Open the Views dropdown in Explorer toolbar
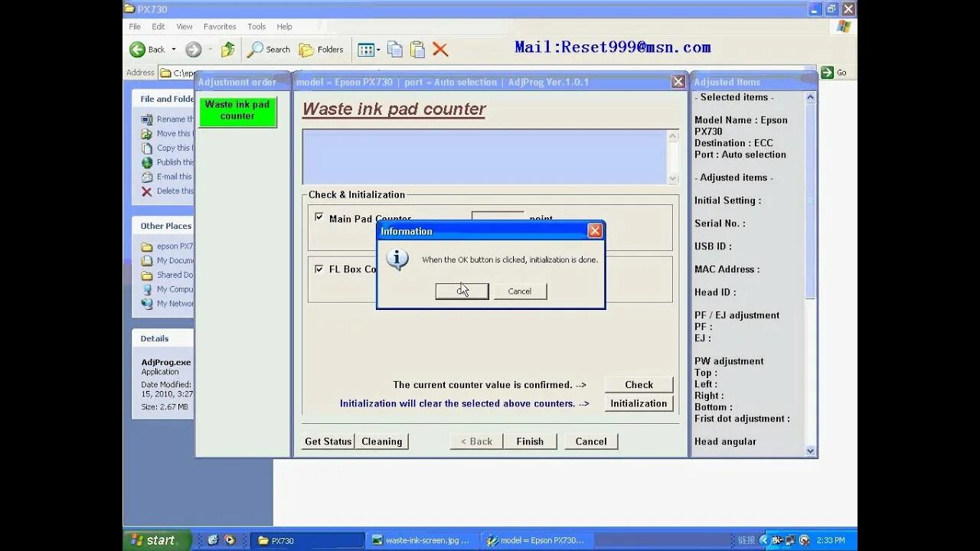The width and height of the screenshot is (980, 551). (368, 50)
